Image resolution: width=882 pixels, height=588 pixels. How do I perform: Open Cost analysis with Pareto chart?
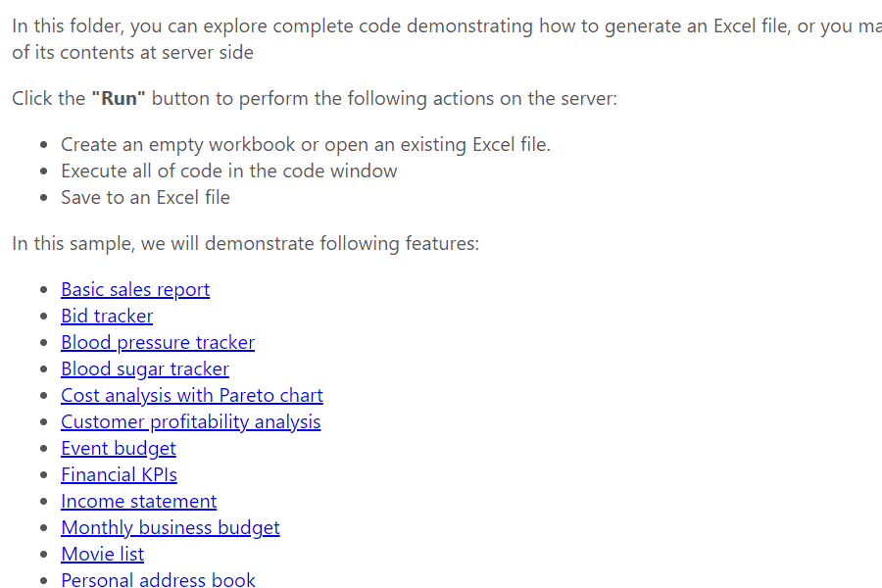pyautogui.click(x=192, y=395)
